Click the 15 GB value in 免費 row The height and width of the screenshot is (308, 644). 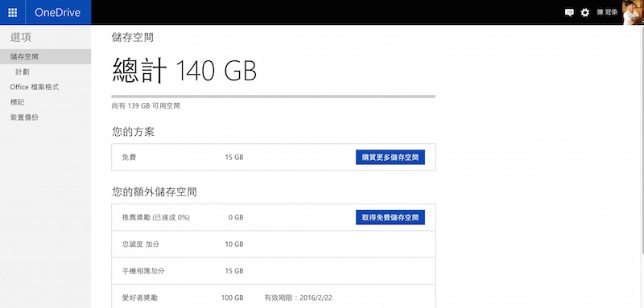234,157
